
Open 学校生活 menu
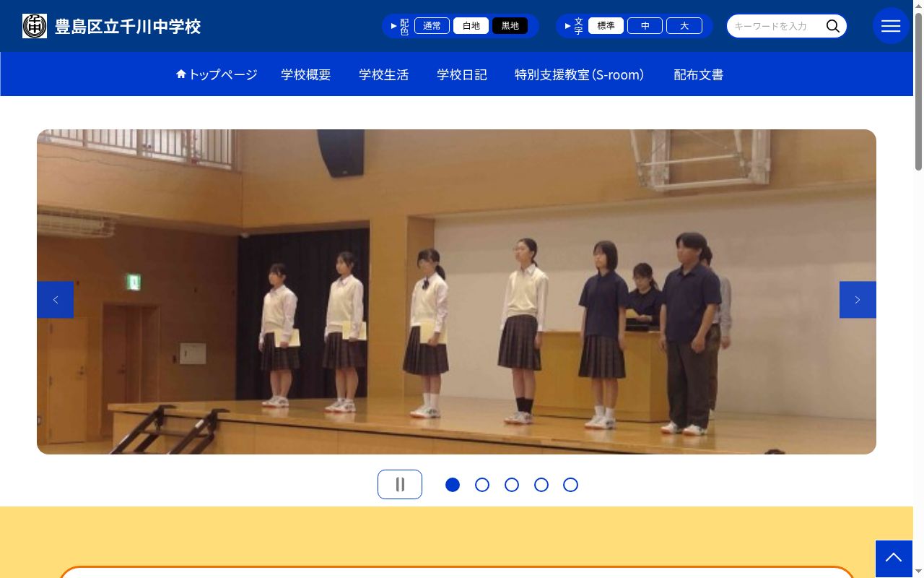point(384,74)
